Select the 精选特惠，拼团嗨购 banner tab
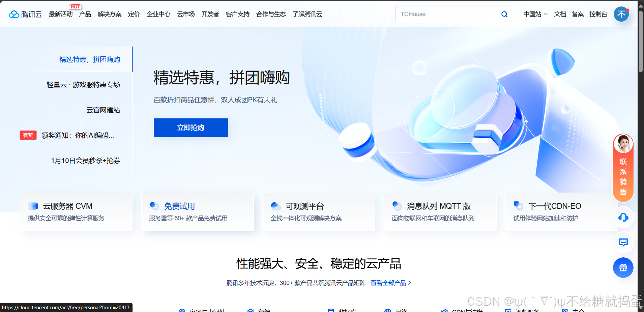The image size is (644, 312). point(90,59)
